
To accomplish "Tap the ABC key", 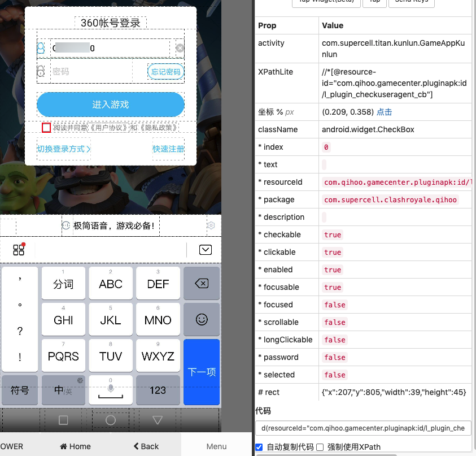I will click(x=111, y=284).
